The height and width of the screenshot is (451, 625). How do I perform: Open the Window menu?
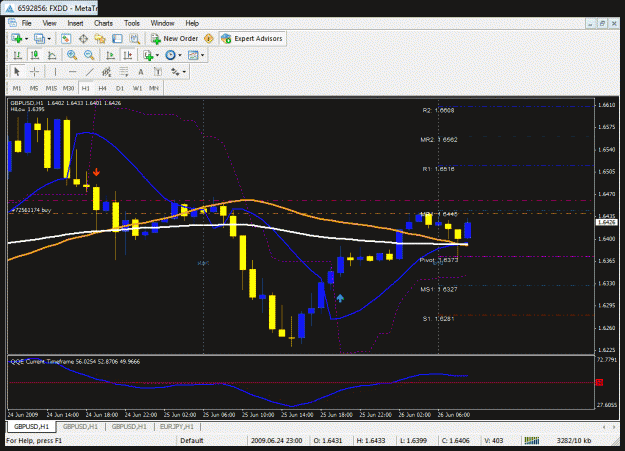pyautogui.click(x=162, y=23)
